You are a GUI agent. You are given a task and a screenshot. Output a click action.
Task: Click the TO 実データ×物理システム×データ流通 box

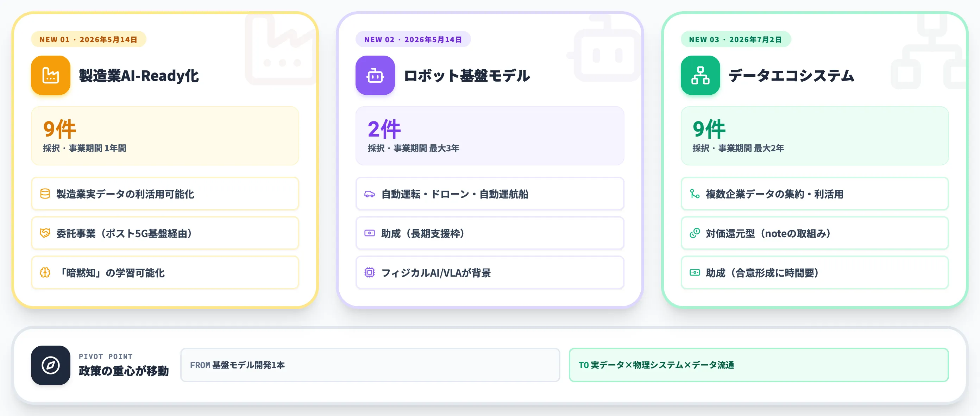[x=759, y=365]
